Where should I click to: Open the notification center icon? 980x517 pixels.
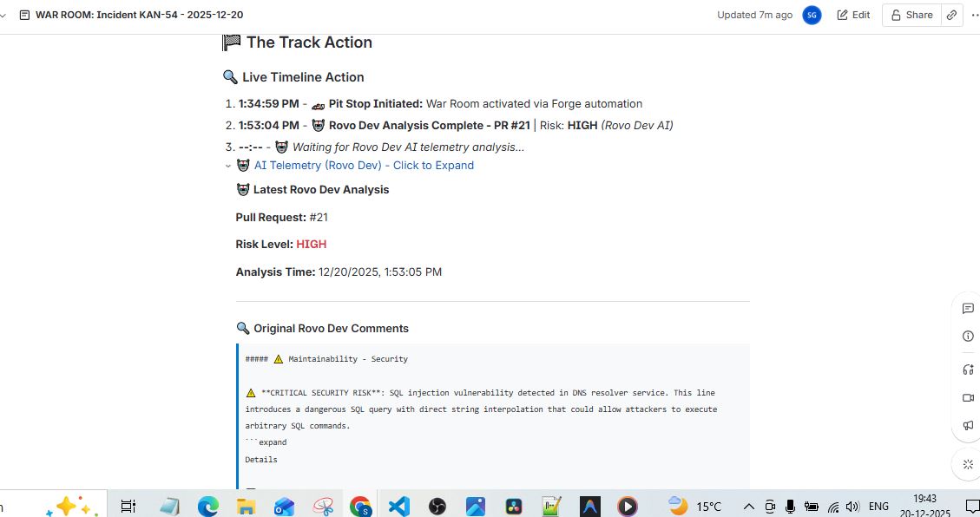[x=972, y=507]
